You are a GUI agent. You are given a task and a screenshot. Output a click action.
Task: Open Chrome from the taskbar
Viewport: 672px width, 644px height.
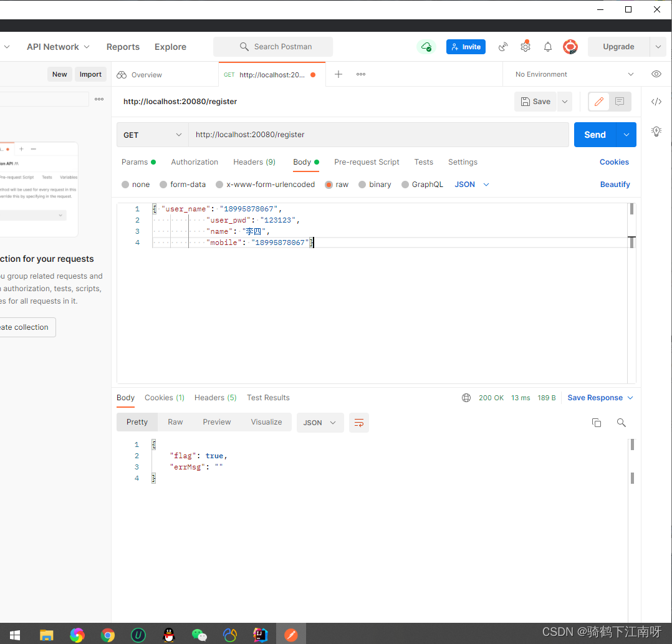(x=108, y=635)
